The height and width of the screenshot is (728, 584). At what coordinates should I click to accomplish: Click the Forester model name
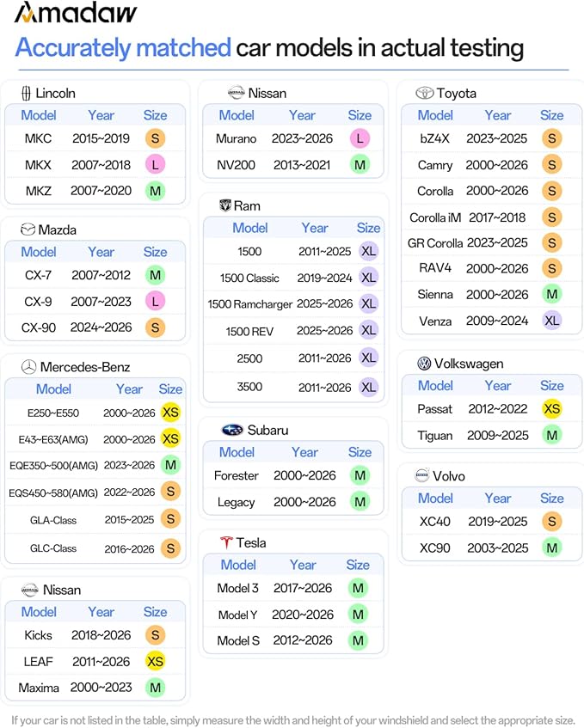[x=236, y=475]
